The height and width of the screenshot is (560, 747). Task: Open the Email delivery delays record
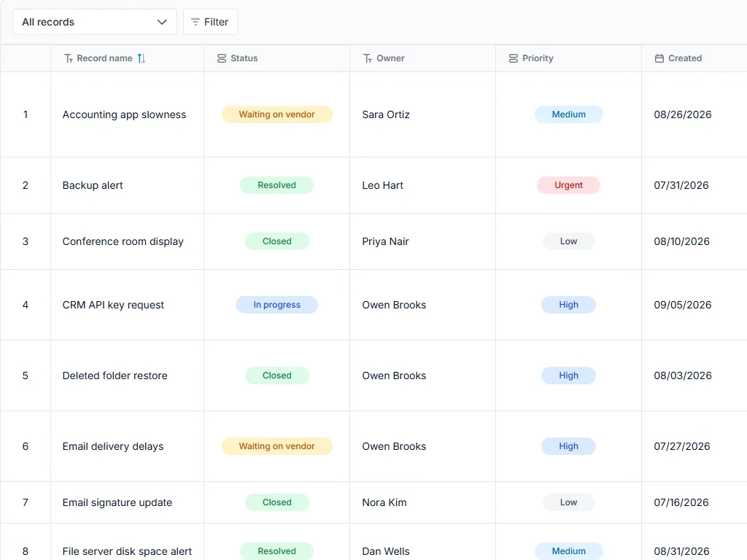click(113, 446)
